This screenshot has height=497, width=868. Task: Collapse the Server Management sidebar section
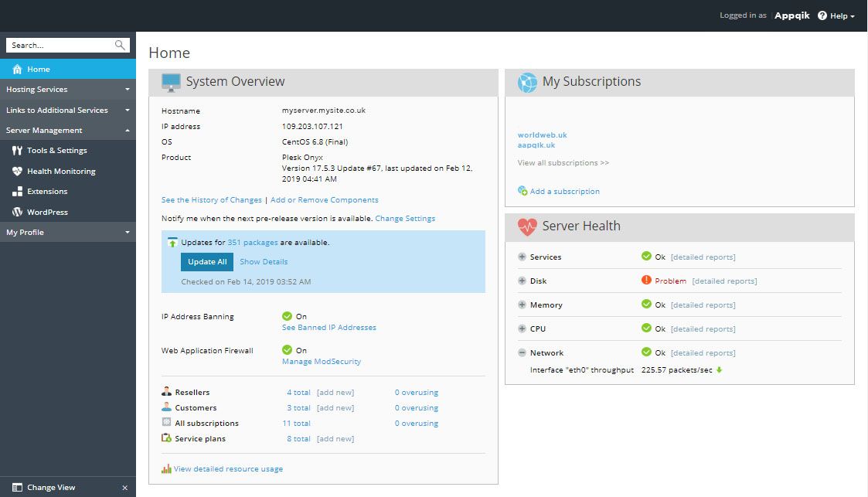[67, 131]
